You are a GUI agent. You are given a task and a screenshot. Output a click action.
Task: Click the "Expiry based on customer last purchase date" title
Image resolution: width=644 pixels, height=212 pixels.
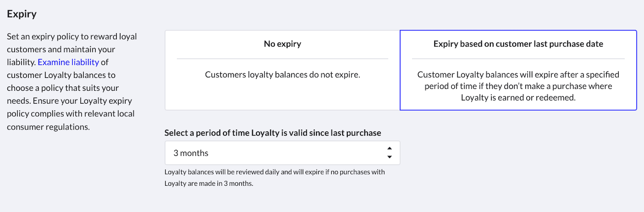[518, 44]
